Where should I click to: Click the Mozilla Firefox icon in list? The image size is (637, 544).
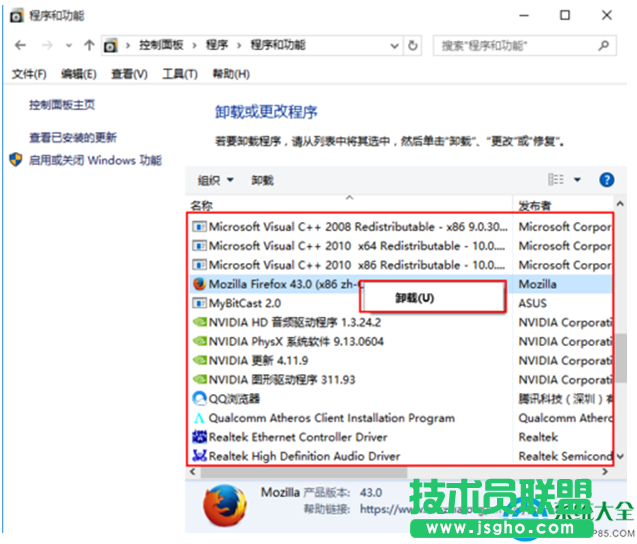(x=199, y=284)
